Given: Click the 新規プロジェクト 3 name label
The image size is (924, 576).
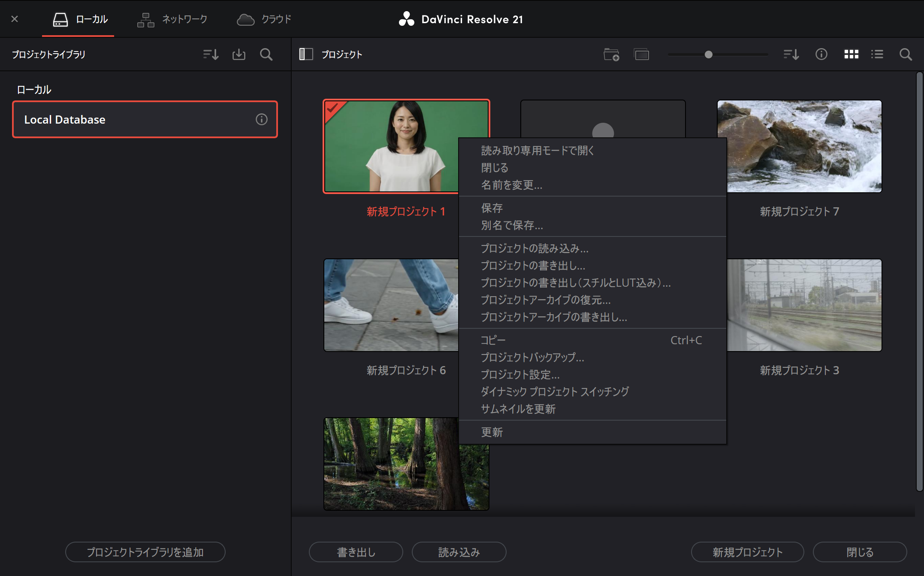Looking at the screenshot, I should point(800,370).
